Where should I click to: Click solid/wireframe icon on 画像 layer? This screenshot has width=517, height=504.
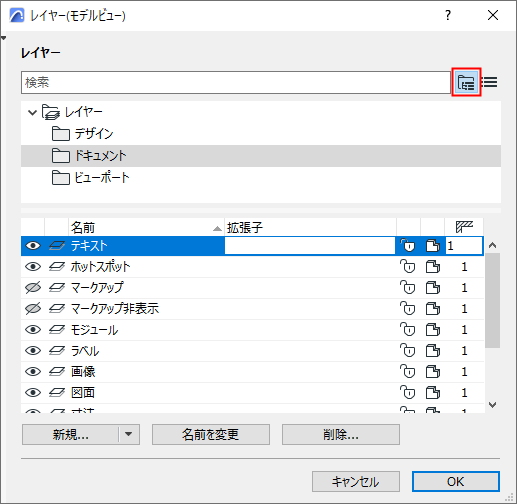pyautogui.click(x=433, y=372)
